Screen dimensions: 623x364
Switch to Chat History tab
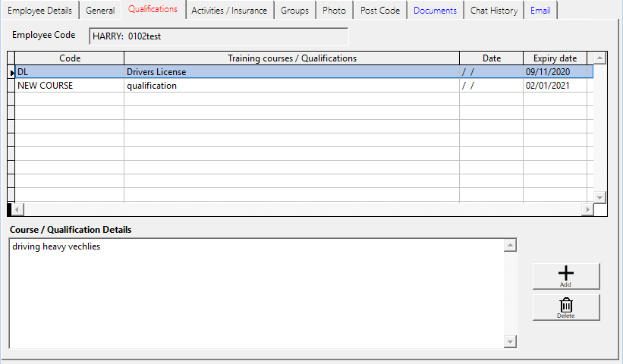pos(493,11)
